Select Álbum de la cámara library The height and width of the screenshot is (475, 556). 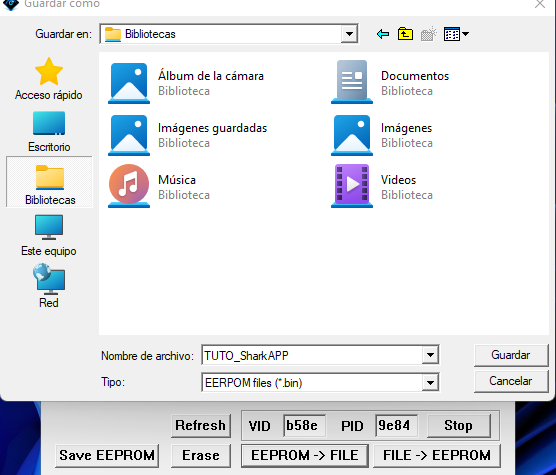tap(186, 82)
